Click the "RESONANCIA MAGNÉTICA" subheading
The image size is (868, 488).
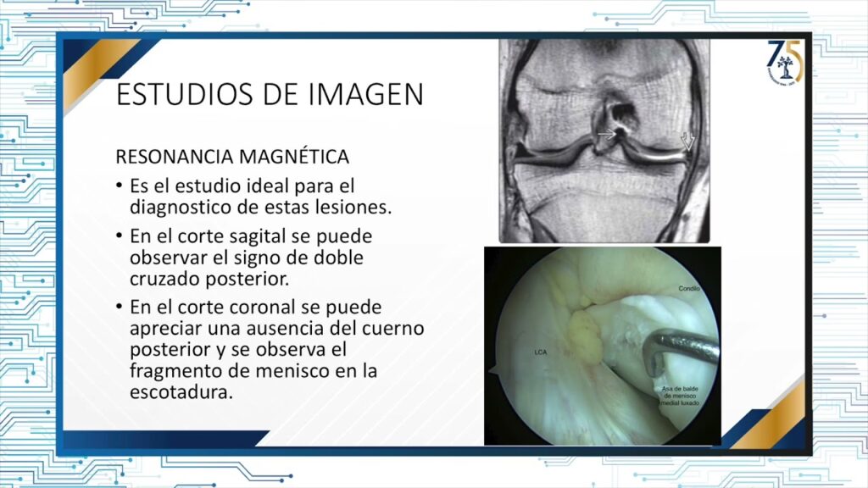point(232,157)
